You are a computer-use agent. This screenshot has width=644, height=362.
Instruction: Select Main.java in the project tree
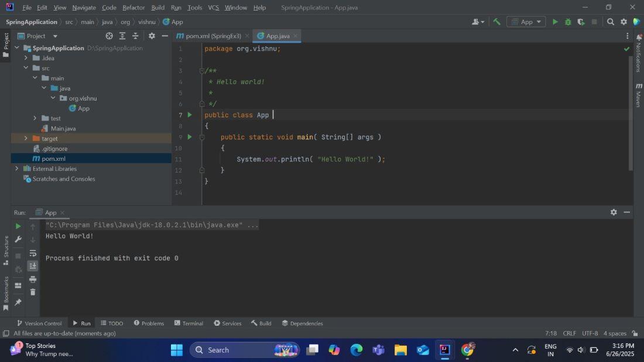pyautogui.click(x=63, y=128)
